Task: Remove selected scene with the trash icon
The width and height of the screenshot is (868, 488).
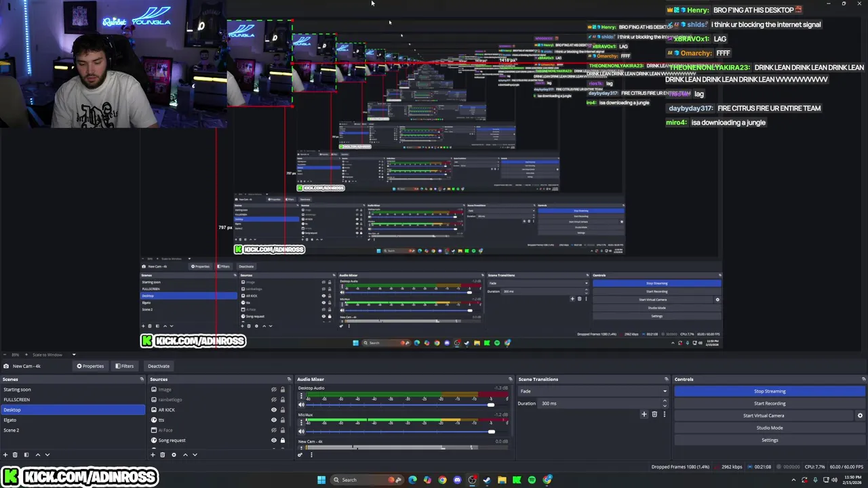Action: pos(15,455)
